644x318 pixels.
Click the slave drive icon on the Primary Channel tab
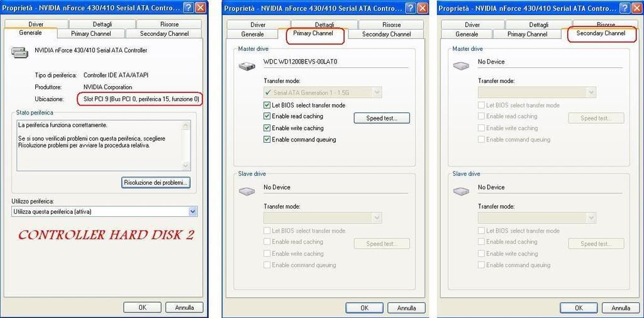[x=247, y=191]
